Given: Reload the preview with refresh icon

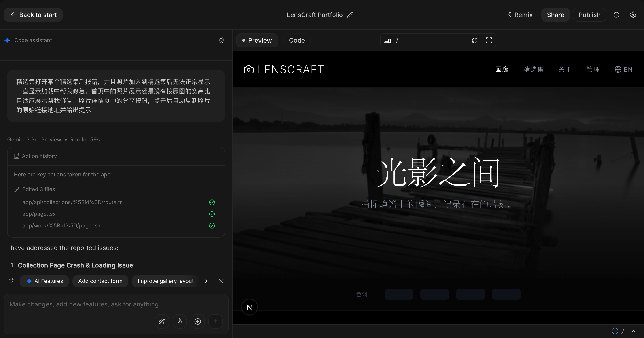Looking at the screenshot, I should pos(475,40).
